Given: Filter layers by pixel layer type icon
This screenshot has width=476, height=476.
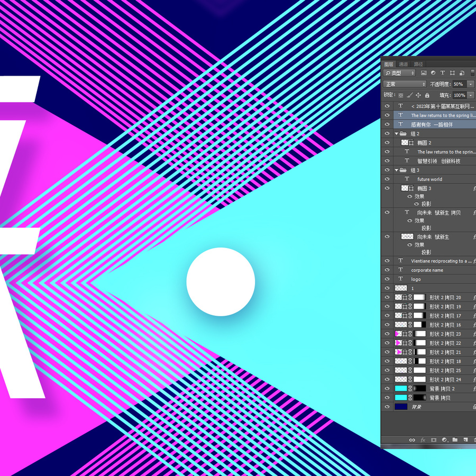Looking at the screenshot, I should tap(424, 73).
